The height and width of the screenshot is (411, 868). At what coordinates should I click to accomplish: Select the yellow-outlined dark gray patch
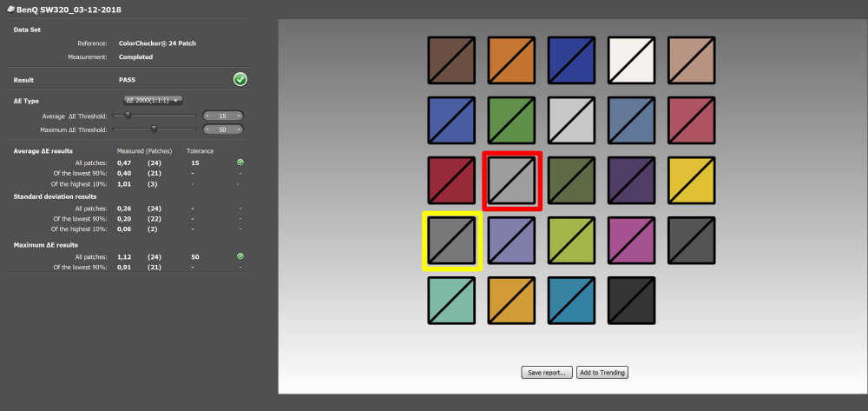click(451, 241)
